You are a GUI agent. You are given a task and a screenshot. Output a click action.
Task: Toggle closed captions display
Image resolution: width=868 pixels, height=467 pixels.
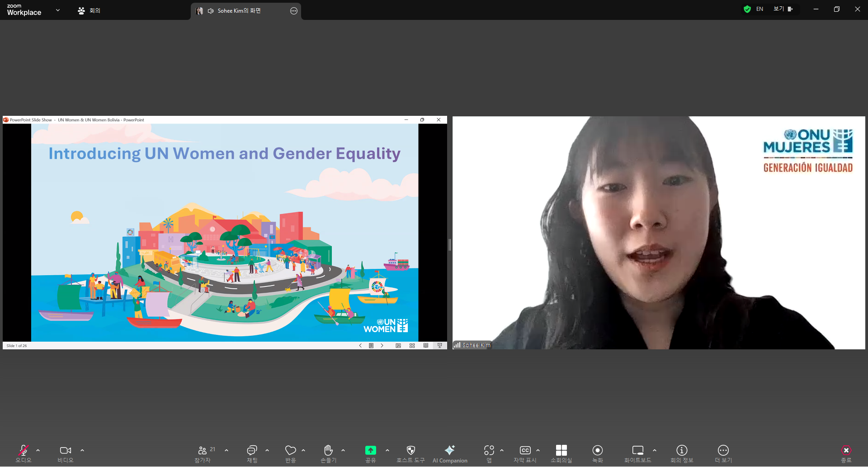point(525,450)
